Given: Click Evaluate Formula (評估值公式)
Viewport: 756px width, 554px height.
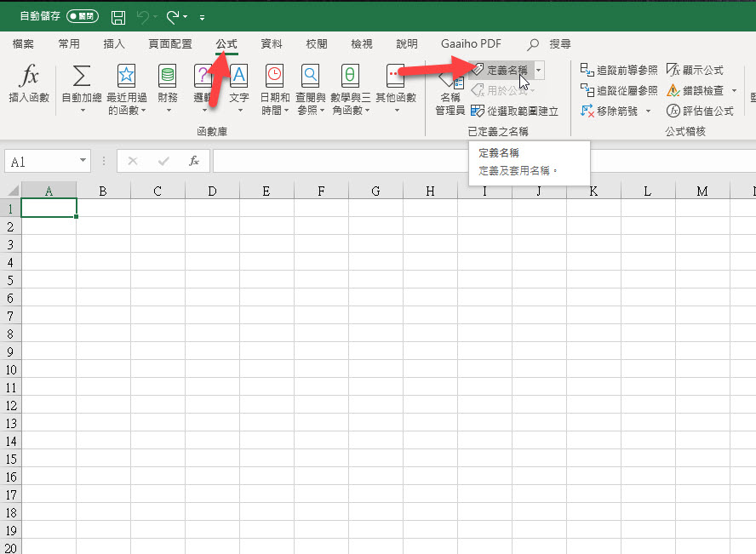Looking at the screenshot, I should coord(700,111).
